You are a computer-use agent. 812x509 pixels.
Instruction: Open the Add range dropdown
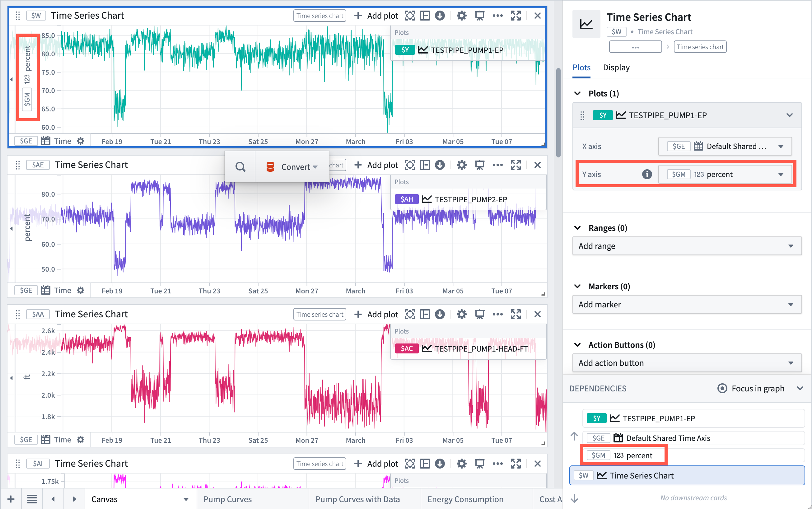click(x=687, y=246)
